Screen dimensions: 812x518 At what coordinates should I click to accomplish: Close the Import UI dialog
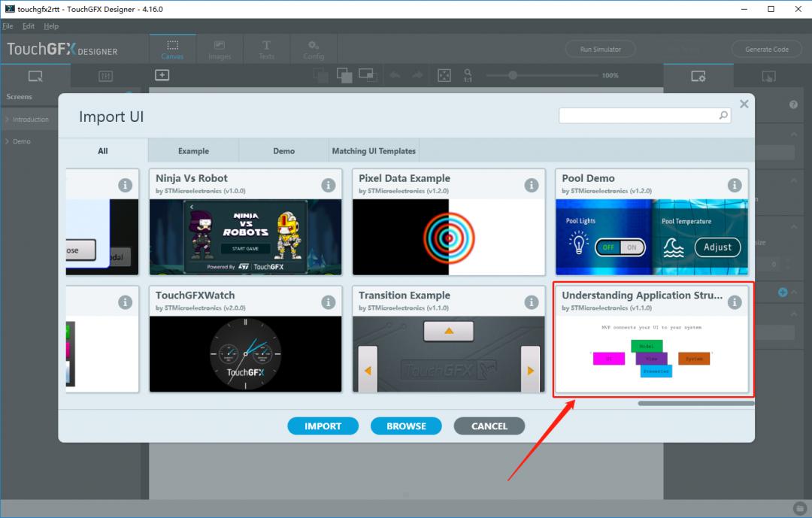[744, 105]
